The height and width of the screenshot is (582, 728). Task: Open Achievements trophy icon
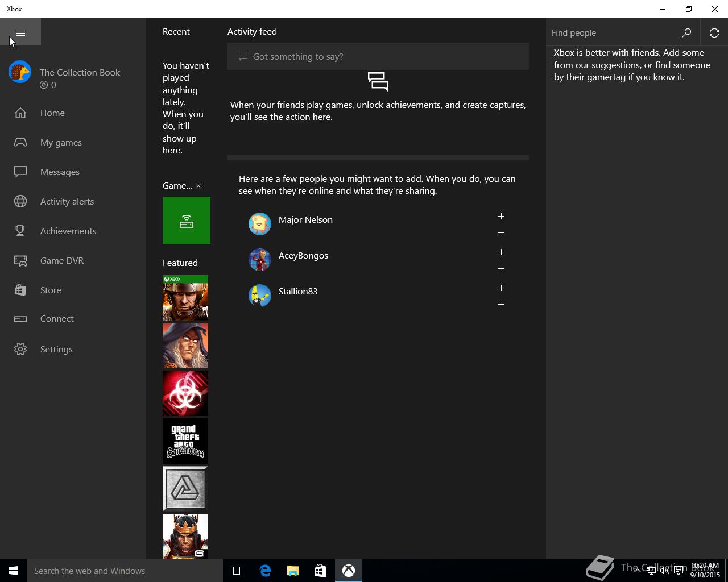tap(20, 231)
